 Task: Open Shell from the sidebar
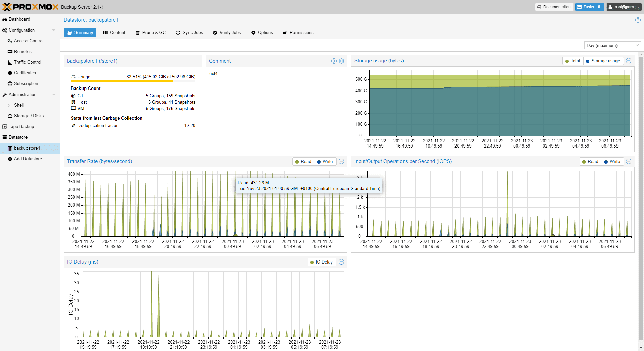[19, 105]
